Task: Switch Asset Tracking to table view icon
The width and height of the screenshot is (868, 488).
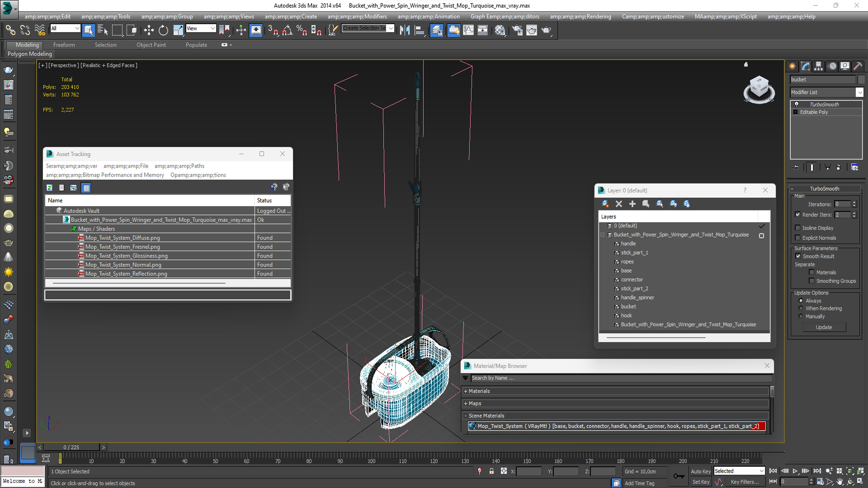Action: 86,188
